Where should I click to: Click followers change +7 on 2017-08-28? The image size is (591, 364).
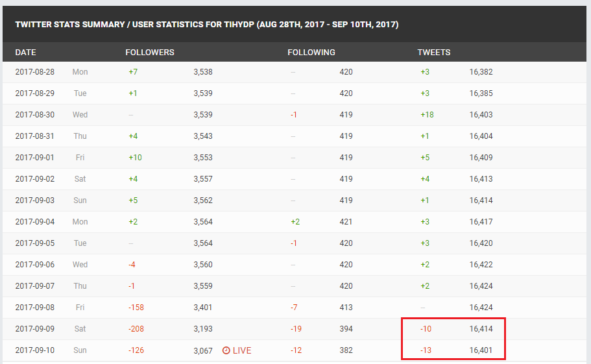click(133, 72)
